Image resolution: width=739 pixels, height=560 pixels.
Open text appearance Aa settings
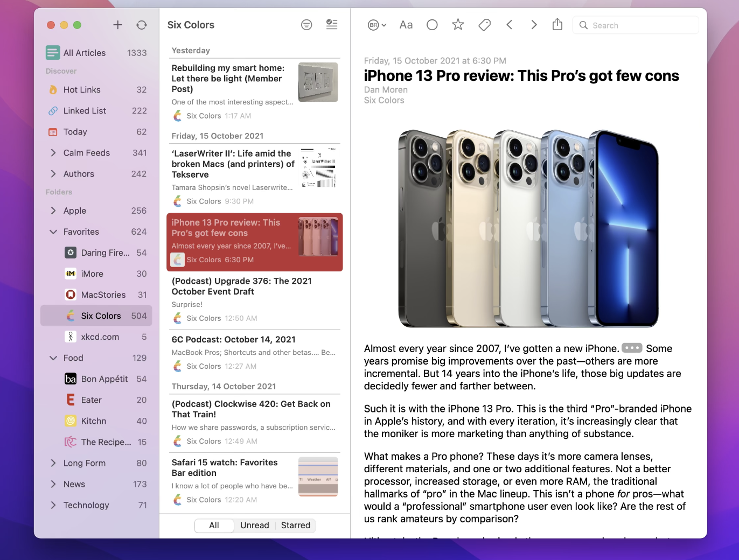point(406,25)
